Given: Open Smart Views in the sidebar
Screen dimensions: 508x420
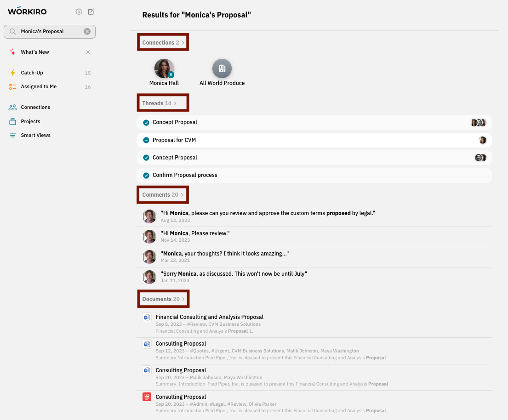Looking at the screenshot, I should click(x=35, y=136).
